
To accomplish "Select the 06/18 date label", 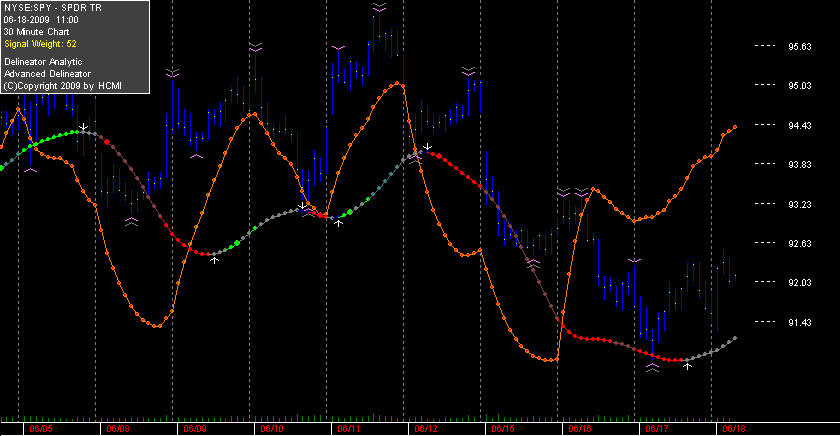I will [734, 429].
